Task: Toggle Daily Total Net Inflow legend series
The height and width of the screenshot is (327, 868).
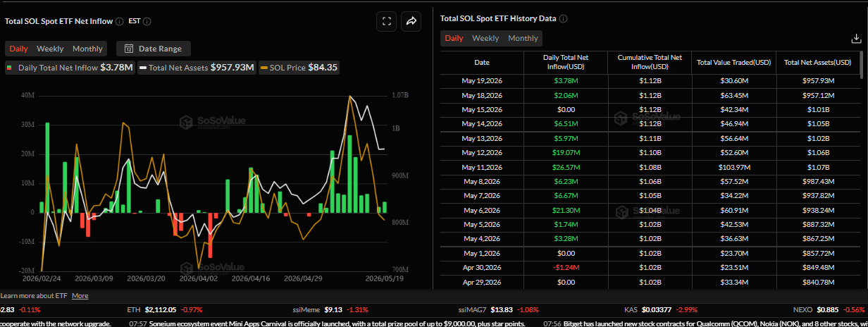Action: pyautogui.click(x=68, y=68)
